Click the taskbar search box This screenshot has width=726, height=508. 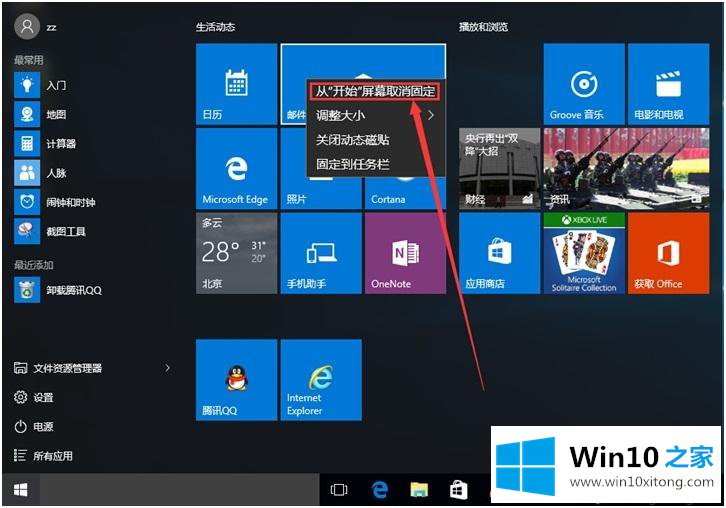coord(179,489)
